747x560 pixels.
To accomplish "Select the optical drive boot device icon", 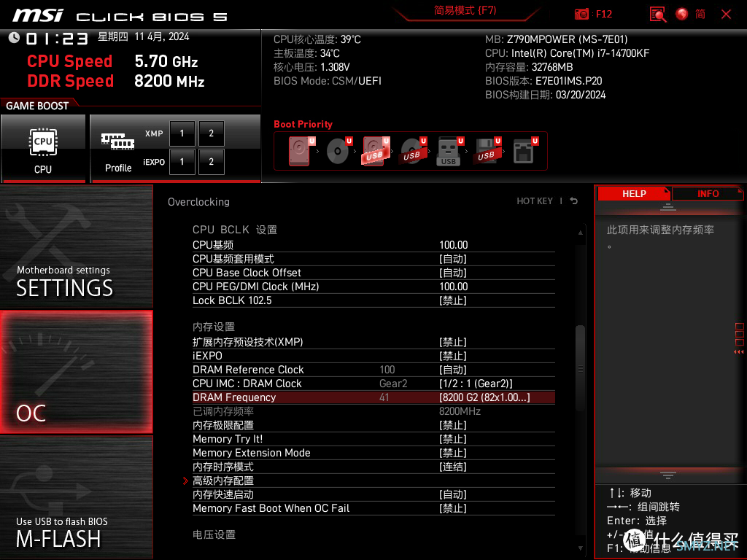I will pyautogui.click(x=338, y=151).
